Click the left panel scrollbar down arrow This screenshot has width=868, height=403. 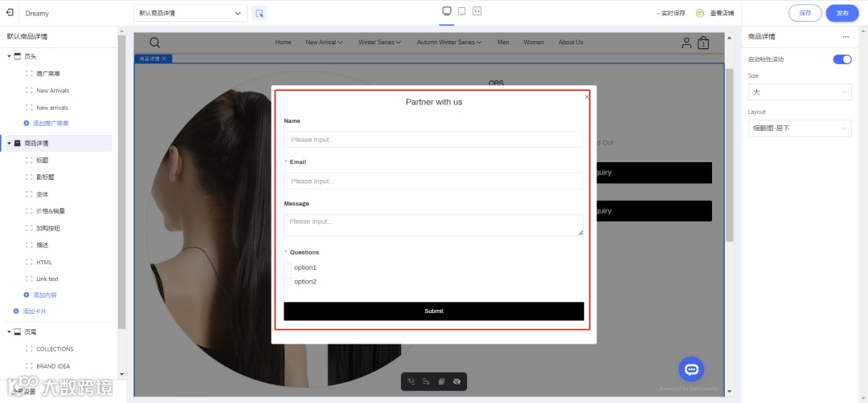pos(122,374)
